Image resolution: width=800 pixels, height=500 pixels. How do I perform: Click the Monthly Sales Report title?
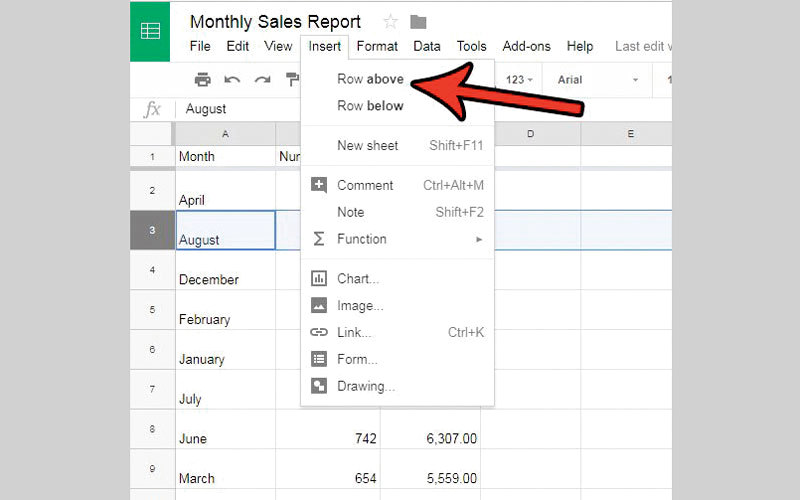coord(275,22)
